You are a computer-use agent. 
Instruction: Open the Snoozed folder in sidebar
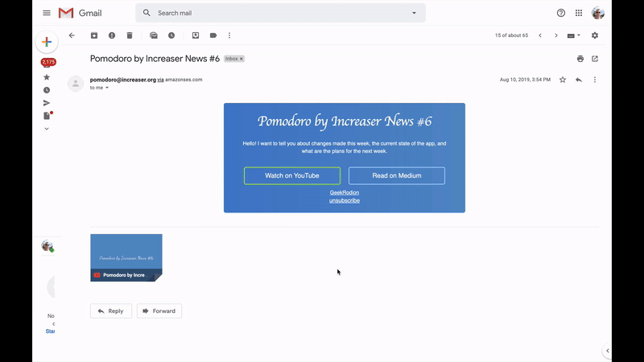coord(47,90)
